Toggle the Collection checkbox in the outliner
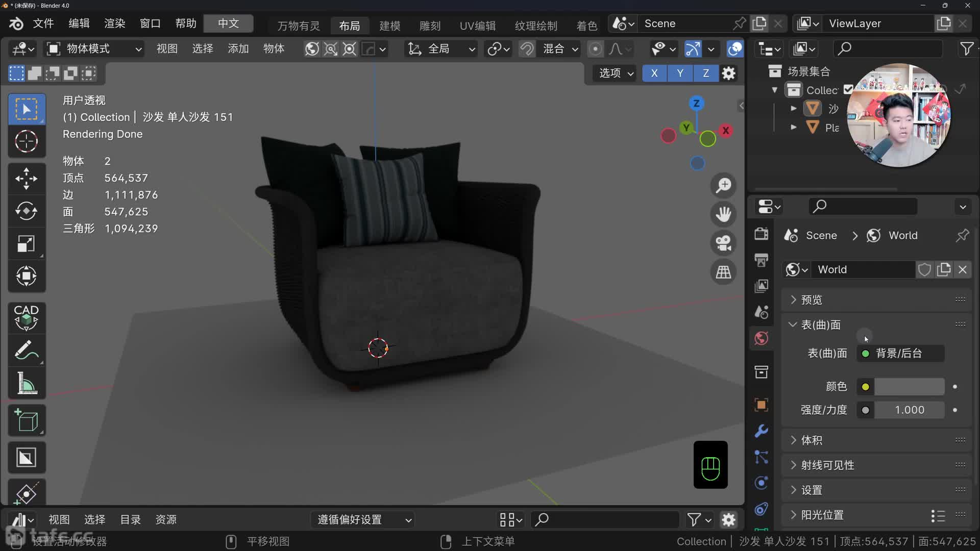The image size is (980, 551). tap(847, 89)
